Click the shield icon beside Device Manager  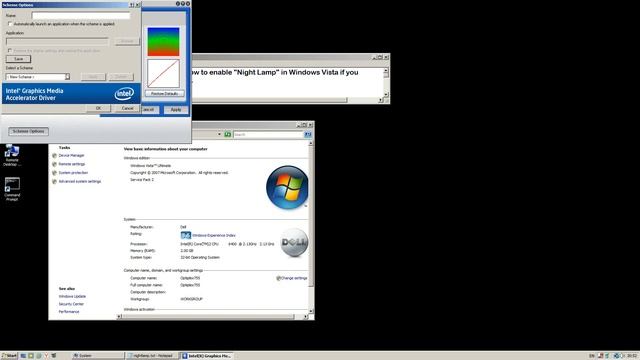(54, 156)
